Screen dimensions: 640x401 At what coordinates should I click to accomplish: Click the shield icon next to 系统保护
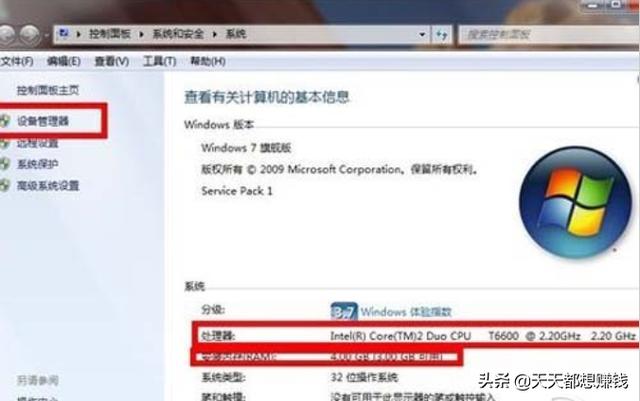(4, 164)
